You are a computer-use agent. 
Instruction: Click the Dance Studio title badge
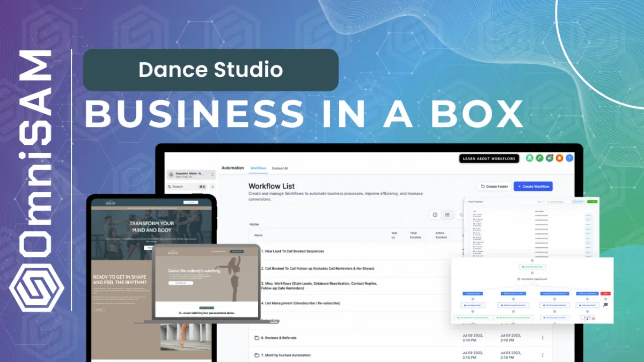pyautogui.click(x=210, y=70)
